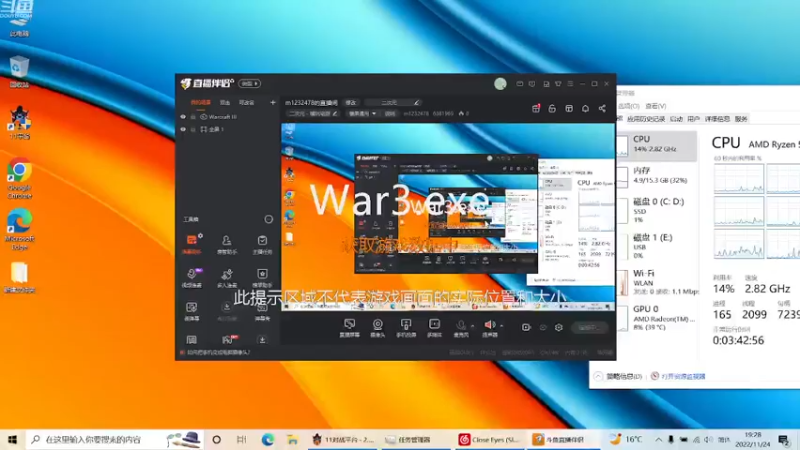The width and height of the screenshot is (800, 450).
Task: Click the pill button beside the app logo
Action: click(249, 84)
